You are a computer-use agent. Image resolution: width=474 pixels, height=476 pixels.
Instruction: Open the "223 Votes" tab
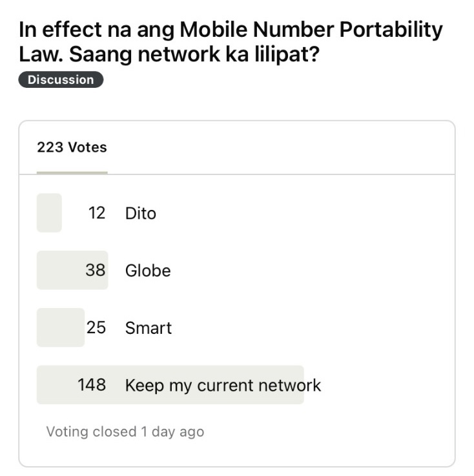tap(72, 147)
